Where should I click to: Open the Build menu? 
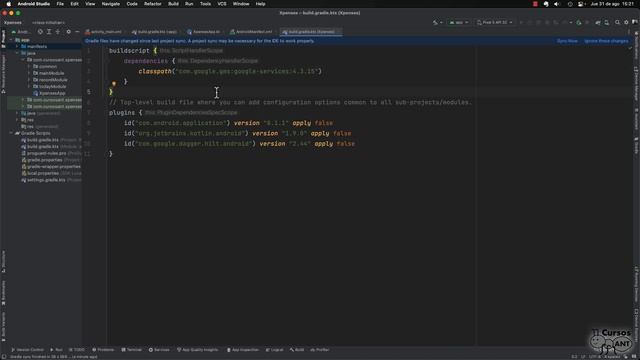173,4
